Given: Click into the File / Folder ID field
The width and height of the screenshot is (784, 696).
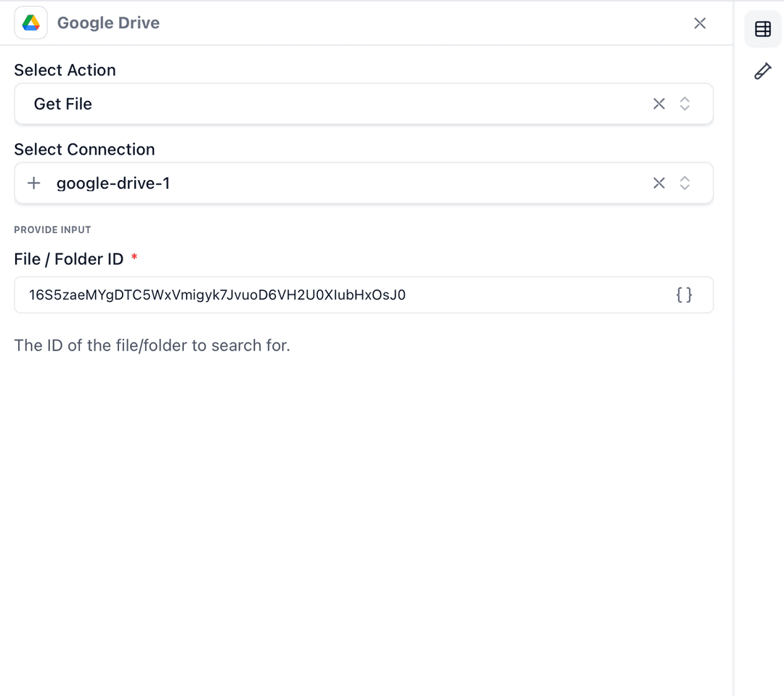Looking at the screenshot, I should tap(341, 295).
